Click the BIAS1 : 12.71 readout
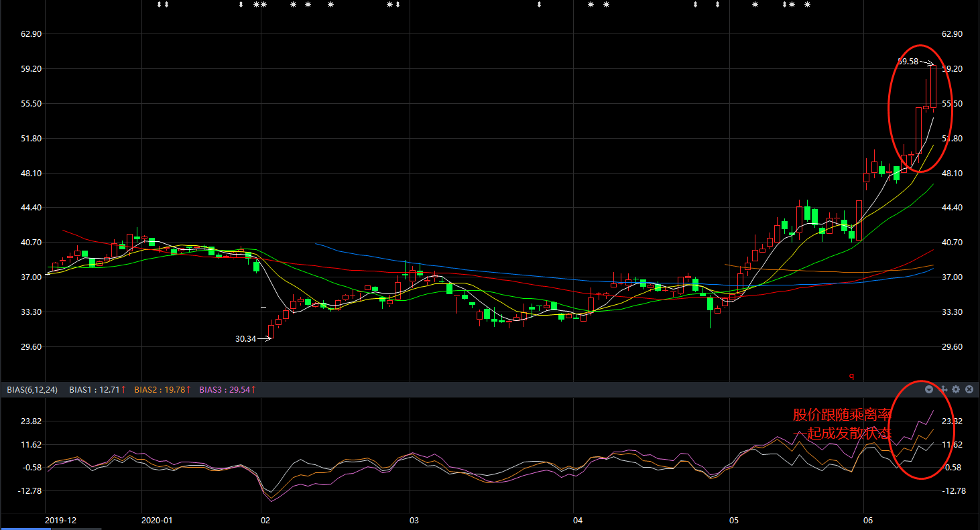The width and height of the screenshot is (980, 530). 97,389
